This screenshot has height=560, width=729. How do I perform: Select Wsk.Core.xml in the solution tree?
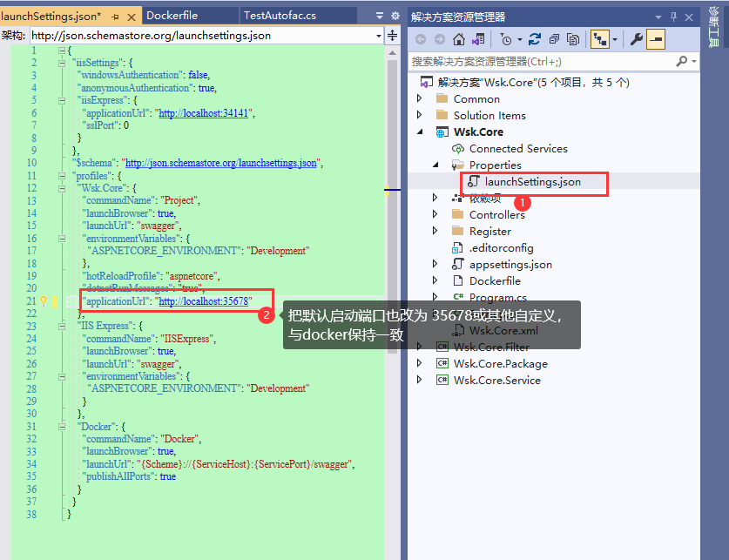(x=503, y=331)
